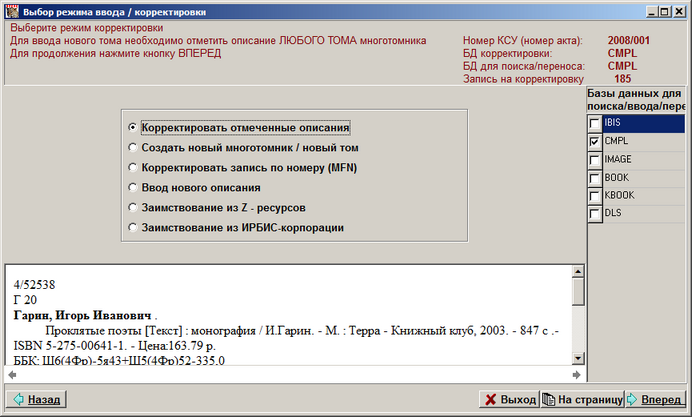Click the description pane scroll up arrow
This screenshot has width=692, height=417.
578,271
